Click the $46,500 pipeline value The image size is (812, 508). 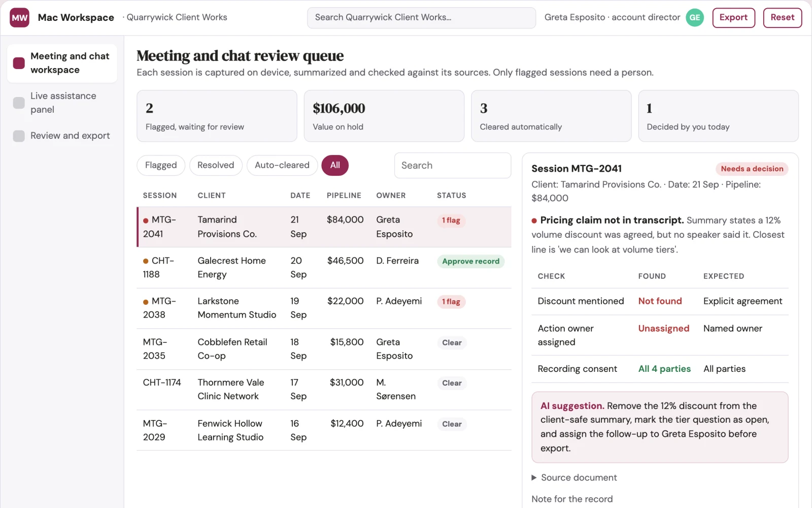(x=345, y=261)
